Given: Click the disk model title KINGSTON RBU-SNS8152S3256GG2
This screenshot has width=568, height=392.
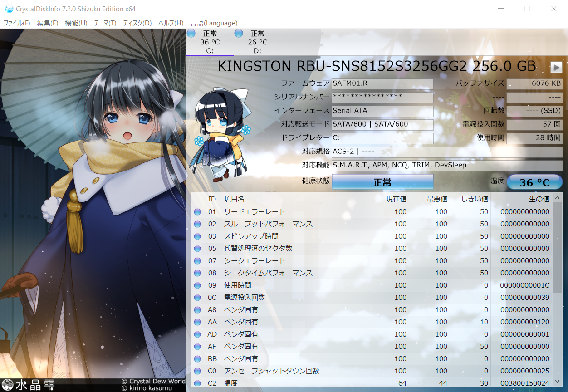Looking at the screenshot, I should point(342,66).
